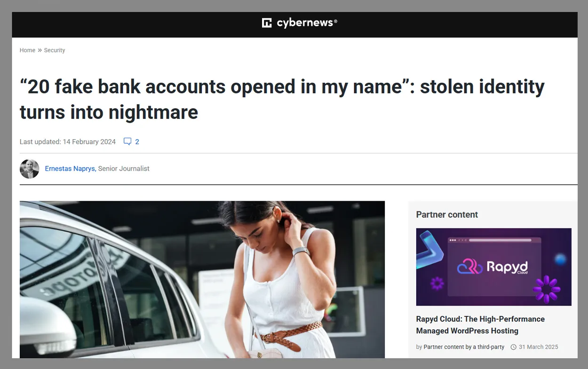Click the 31 March 2025 publish date
The height and width of the screenshot is (369, 588).
(539, 347)
